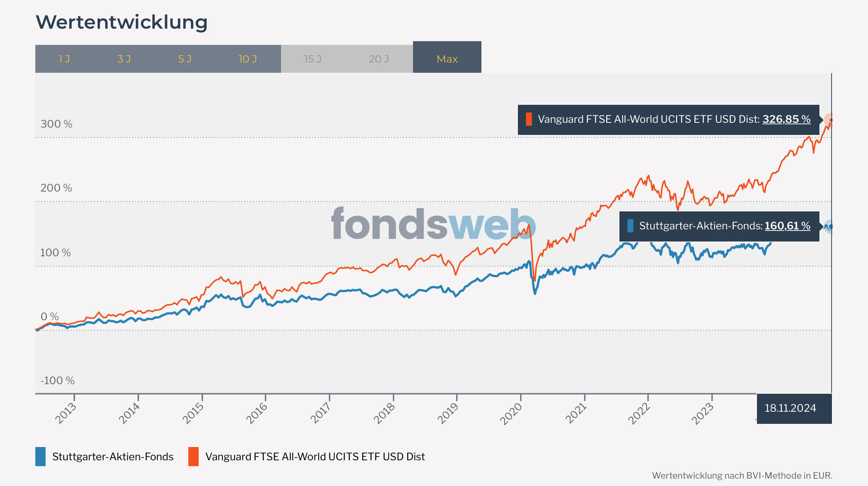Click the orange Vanguard legend swatch
This screenshot has height=486, width=868.
(193, 456)
